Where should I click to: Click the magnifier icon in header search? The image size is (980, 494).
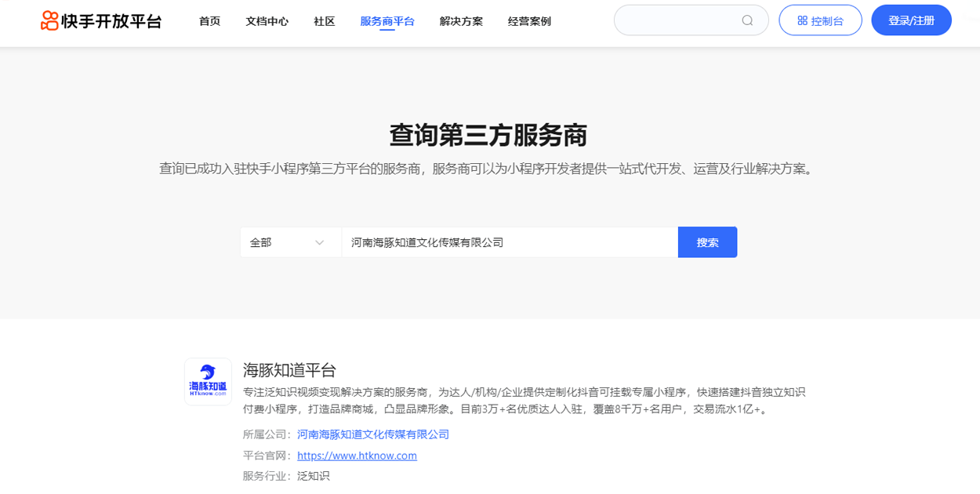(747, 20)
